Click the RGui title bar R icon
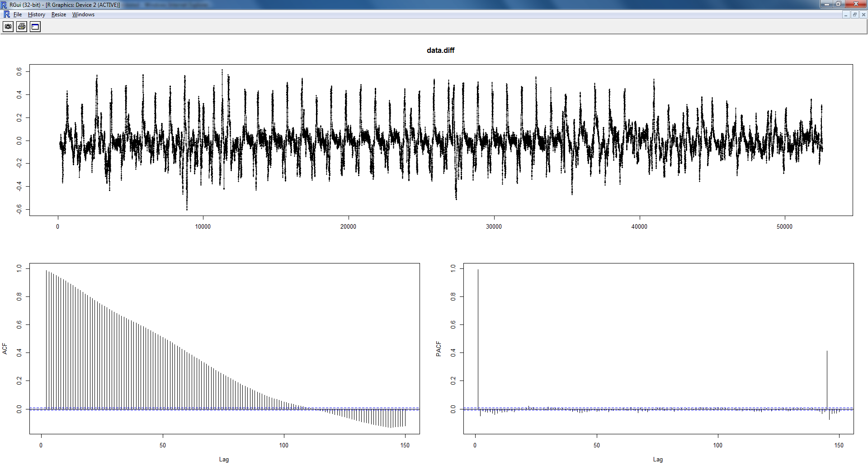Image resolution: width=868 pixels, height=470 pixels. pos(4,5)
